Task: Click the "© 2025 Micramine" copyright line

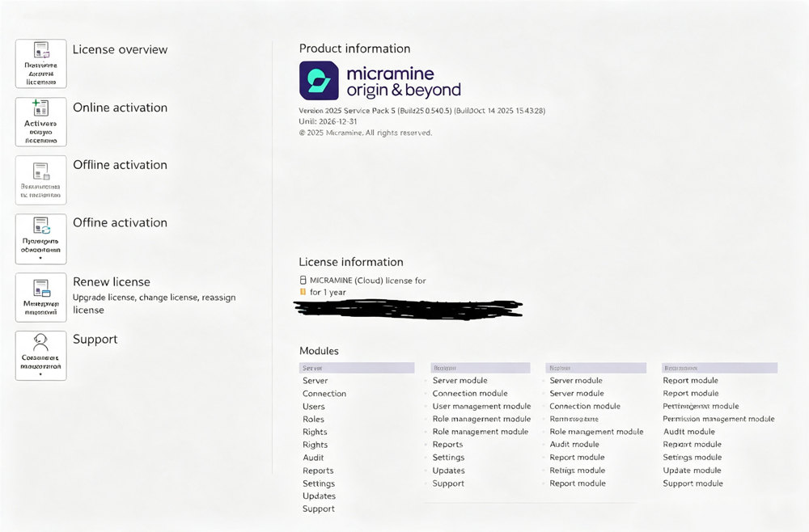Action: pyautogui.click(x=366, y=133)
